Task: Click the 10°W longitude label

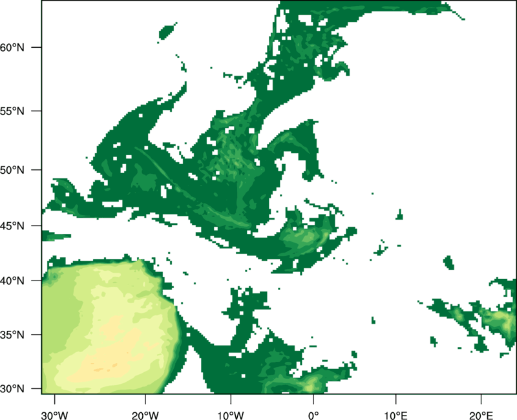Action: tap(231, 415)
